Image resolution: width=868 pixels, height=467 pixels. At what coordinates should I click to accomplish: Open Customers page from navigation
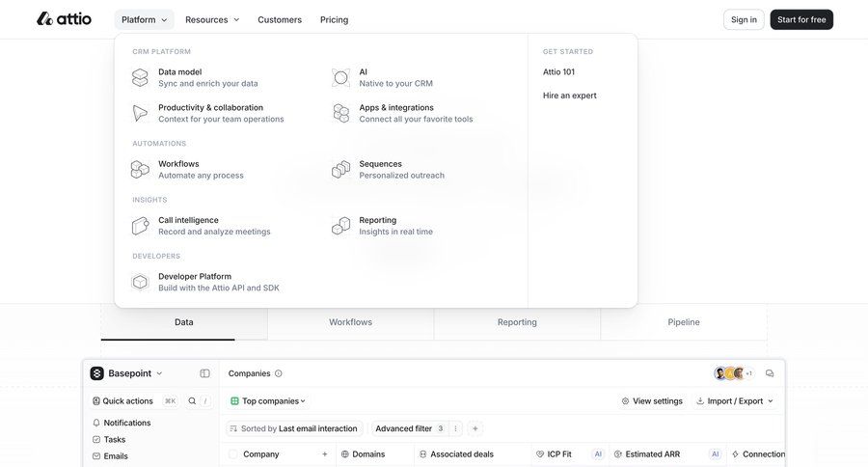tap(280, 19)
